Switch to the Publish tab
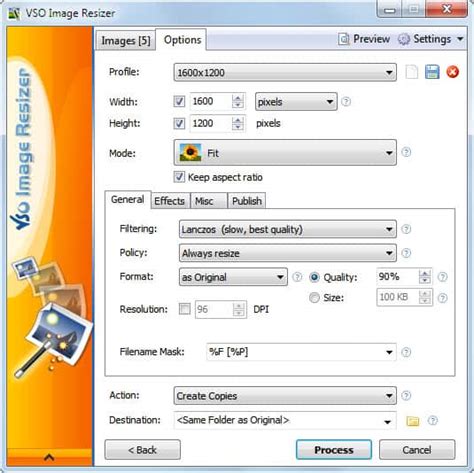The image size is (474, 473). (247, 201)
